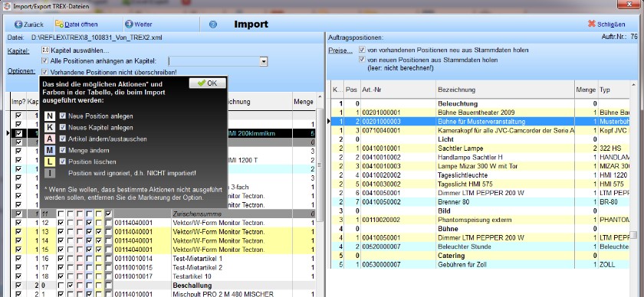Click the Weiter forward arrow icon
Image resolution: width=644 pixels, height=297 pixels.
(x=129, y=24)
